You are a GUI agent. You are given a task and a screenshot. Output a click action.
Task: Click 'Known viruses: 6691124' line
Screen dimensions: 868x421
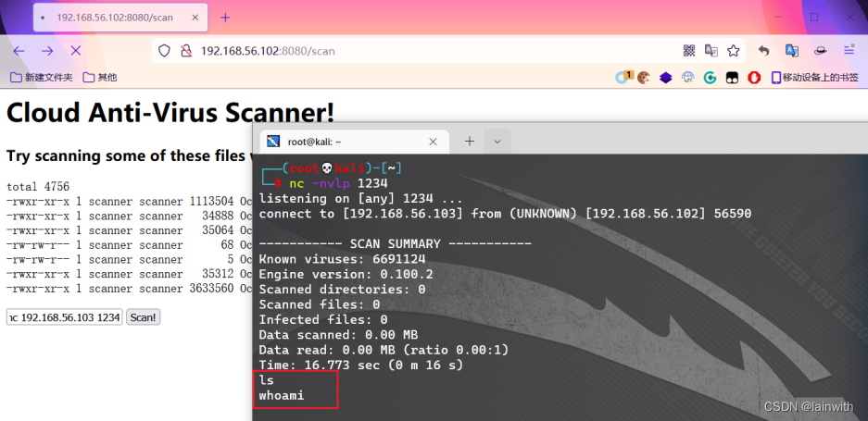[342, 259]
